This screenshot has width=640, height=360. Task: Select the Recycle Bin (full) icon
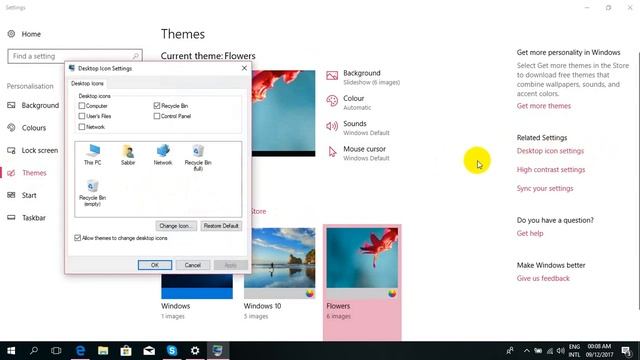click(198, 157)
